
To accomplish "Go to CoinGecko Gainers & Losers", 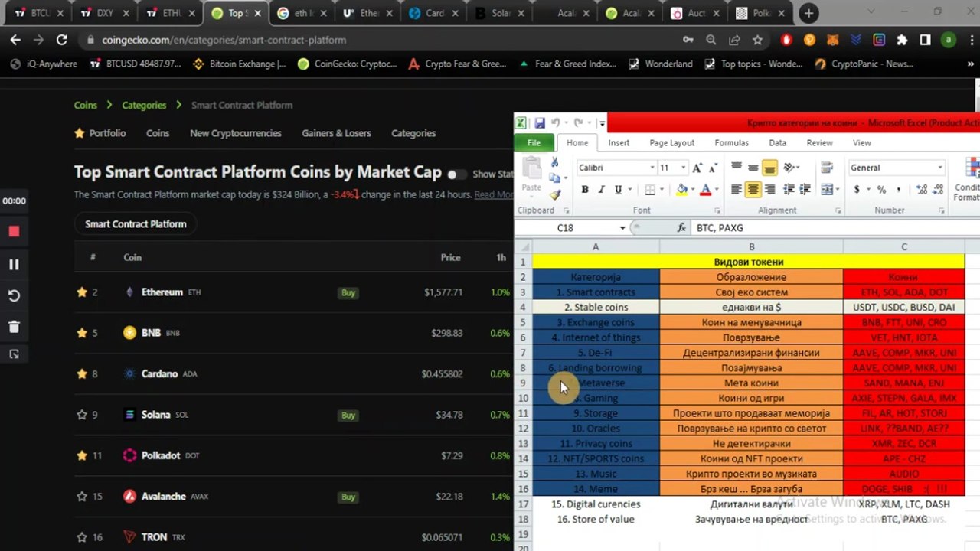I will pos(336,133).
